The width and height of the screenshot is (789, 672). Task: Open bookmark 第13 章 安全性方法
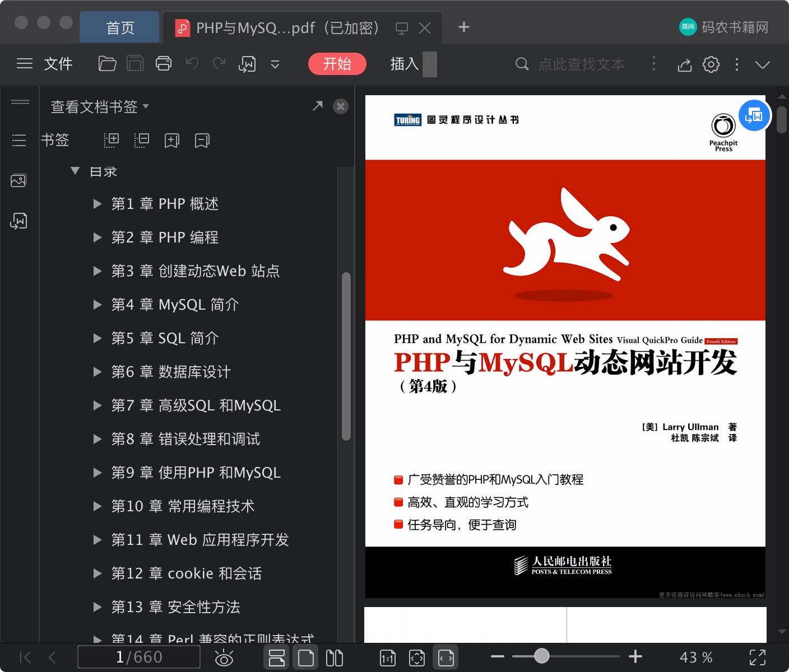tap(175, 607)
